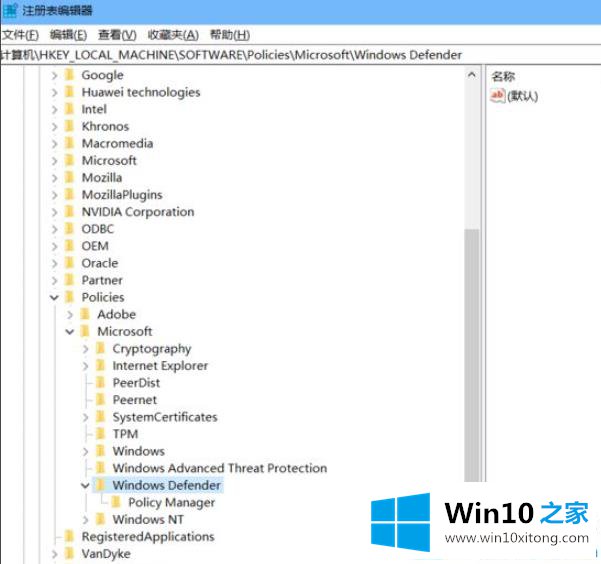Collapse Microsoft key under Policies
601x564 pixels.
click(70, 332)
